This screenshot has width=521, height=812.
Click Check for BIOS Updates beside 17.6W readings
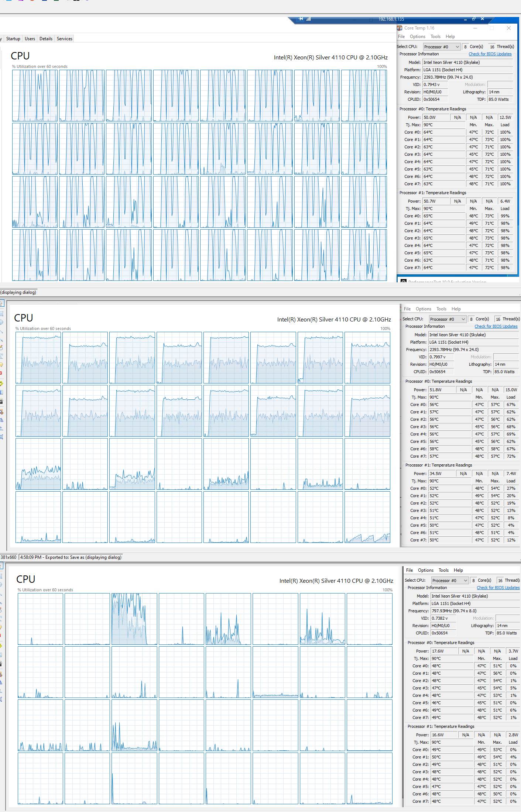click(498, 588)
